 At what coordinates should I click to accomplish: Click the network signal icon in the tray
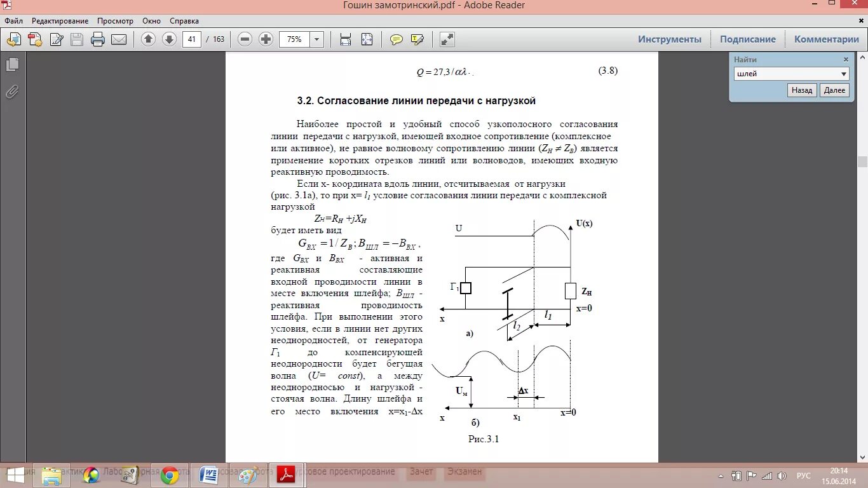pos(767,475)
